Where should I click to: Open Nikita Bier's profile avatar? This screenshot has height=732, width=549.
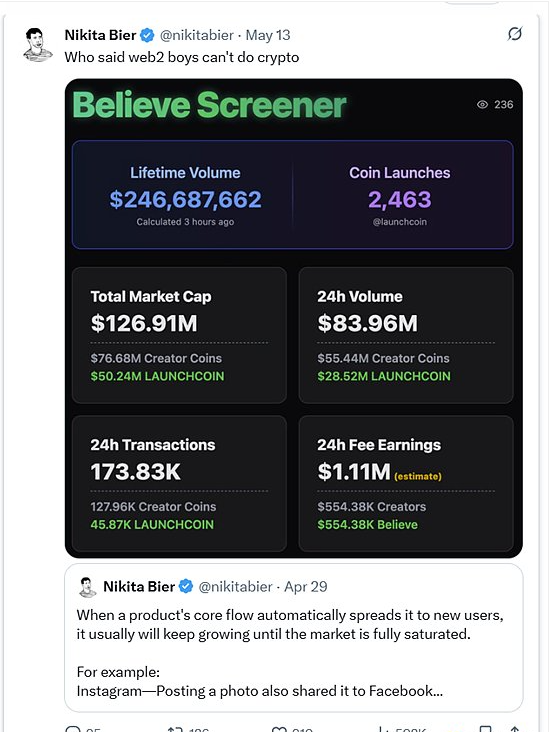[38, 45]
